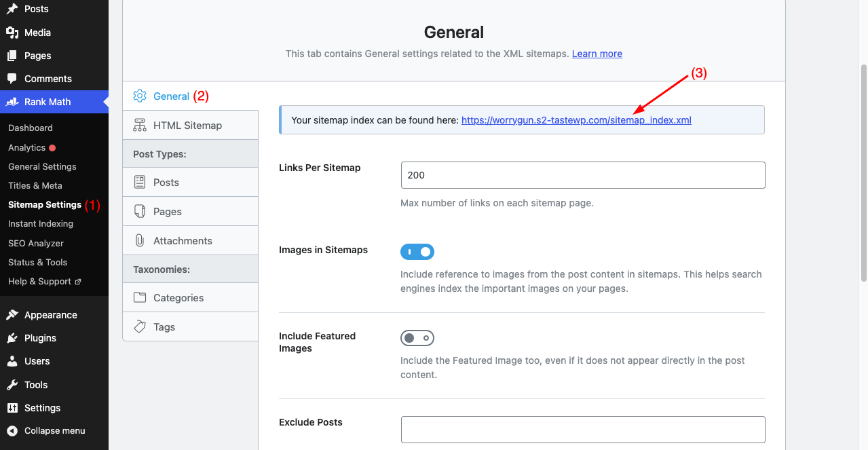Click the Taxonomies section heading
Image resolution: width=868 pixels, height=450 pixels.
click(162, 269)
